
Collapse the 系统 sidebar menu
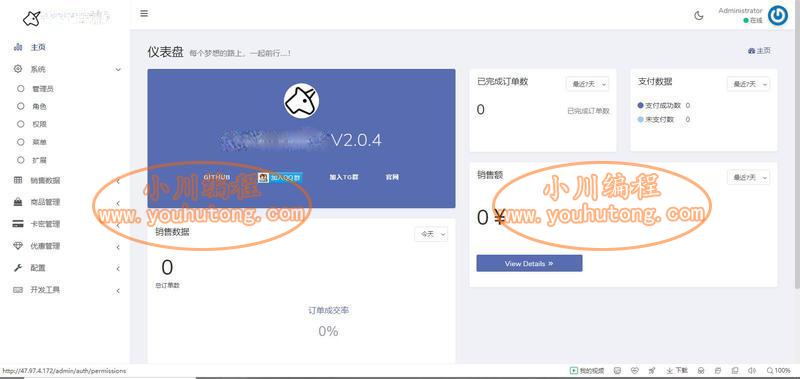coord(68,69)
